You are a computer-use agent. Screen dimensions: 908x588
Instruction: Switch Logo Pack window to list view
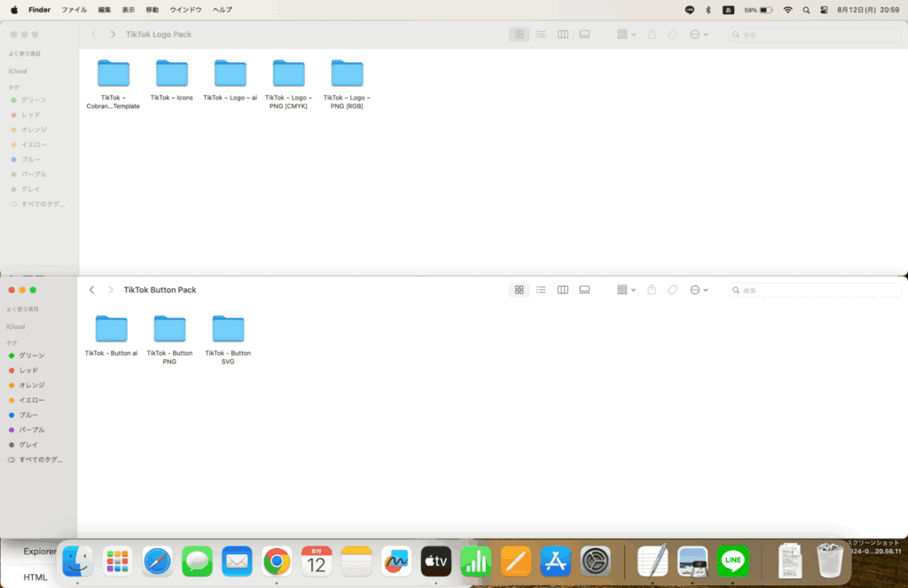[541, 35]
